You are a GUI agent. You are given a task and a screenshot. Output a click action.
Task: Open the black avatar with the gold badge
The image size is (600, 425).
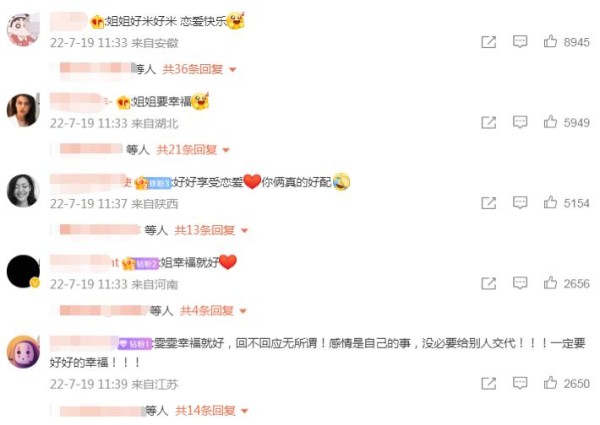[23, 271]
